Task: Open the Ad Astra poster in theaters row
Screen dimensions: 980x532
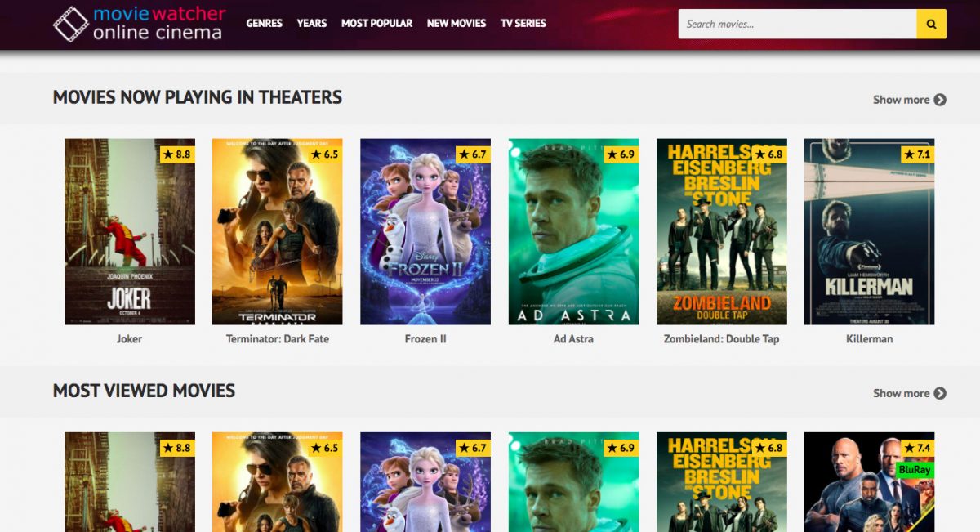Action: point(573,232)
